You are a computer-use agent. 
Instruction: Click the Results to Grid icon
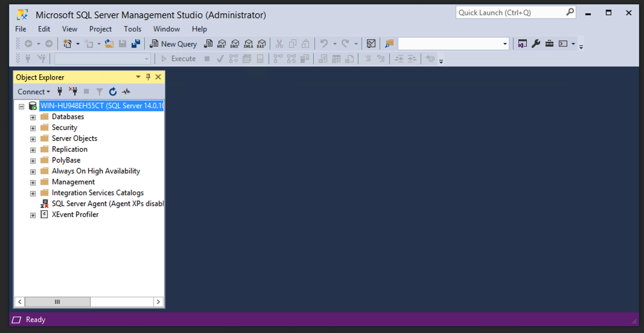click(336, 59)
